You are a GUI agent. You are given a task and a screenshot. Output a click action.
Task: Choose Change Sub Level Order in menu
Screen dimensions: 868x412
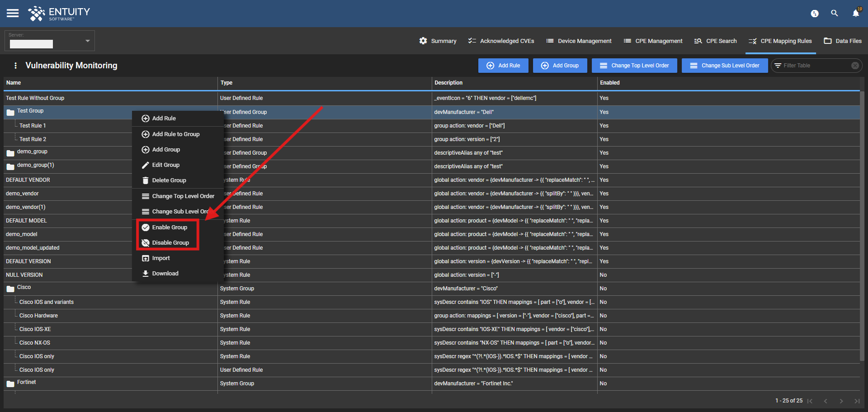(x=178, y=212)
